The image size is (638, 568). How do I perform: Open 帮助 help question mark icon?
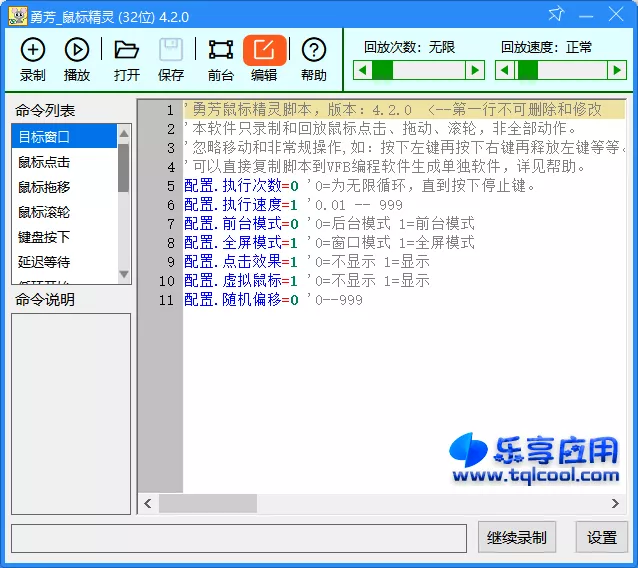[x=314, y=50]
